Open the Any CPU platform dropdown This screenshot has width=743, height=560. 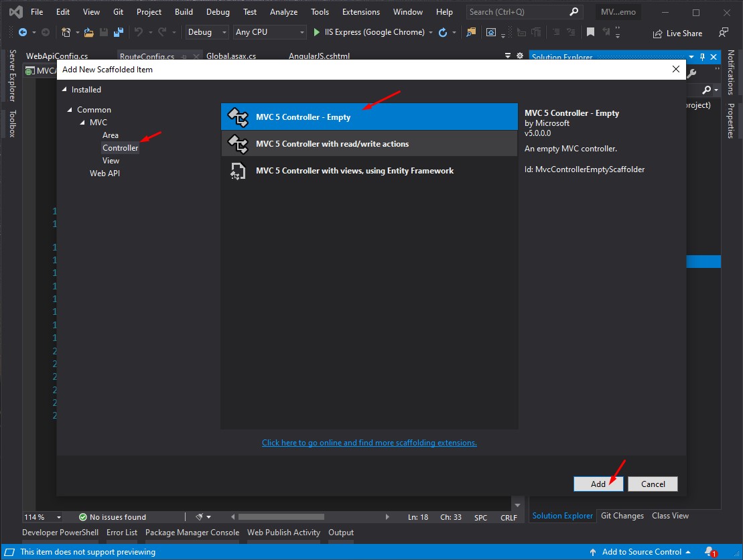[x=270, y=32]
